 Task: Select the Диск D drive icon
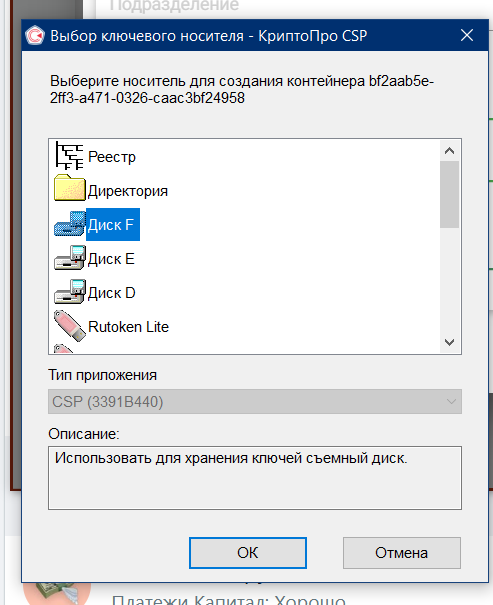(69, 292)
